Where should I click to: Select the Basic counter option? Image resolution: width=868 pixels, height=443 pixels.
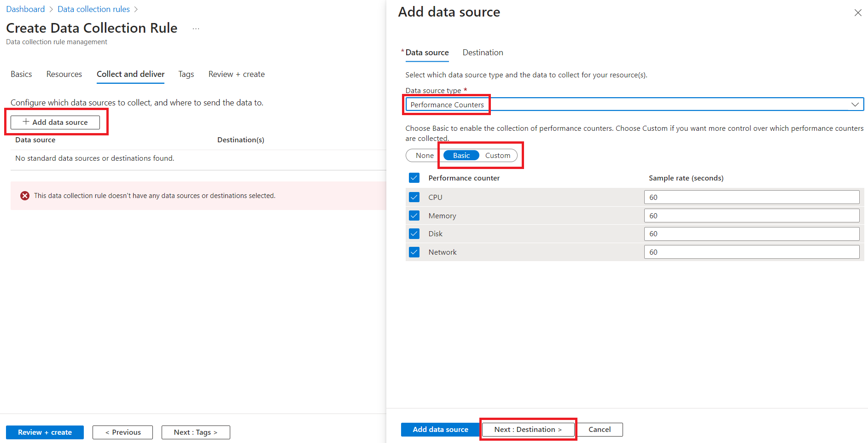click(x=461, y=156)
